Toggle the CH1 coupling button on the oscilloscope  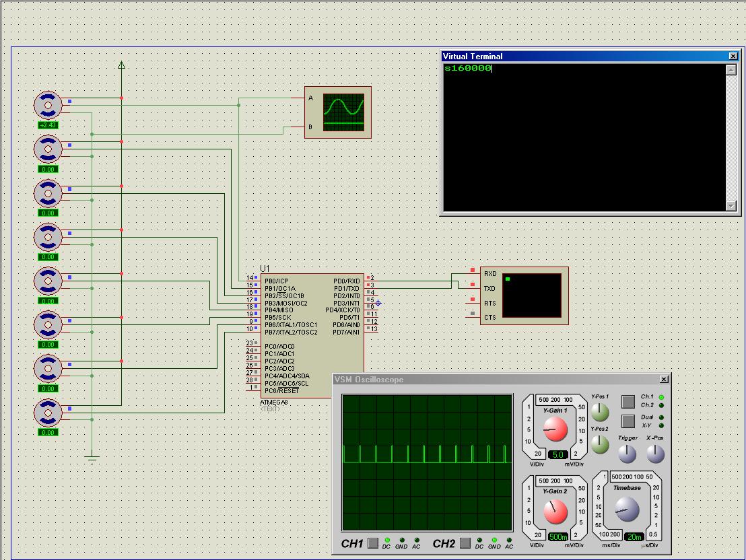click(x=372, y=543)
